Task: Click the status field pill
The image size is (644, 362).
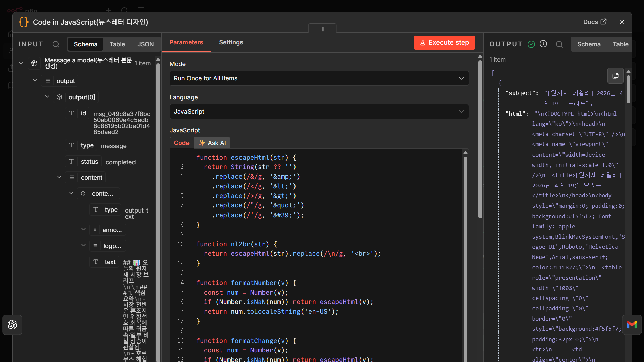Action: click(83, 162)
